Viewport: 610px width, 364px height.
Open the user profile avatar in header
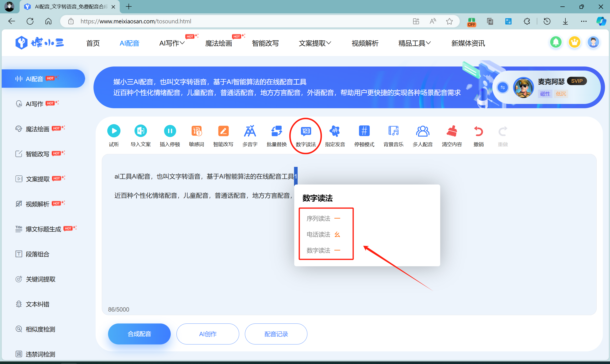[593, 42]
